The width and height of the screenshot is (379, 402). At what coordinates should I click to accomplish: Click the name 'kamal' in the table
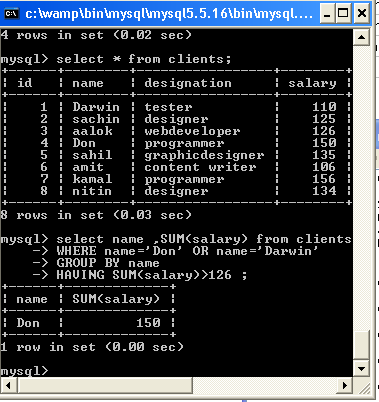click(x=92, y=179)
